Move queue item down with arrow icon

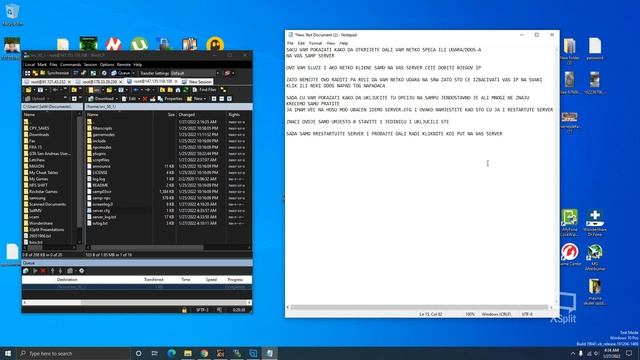tap(60, 271)
